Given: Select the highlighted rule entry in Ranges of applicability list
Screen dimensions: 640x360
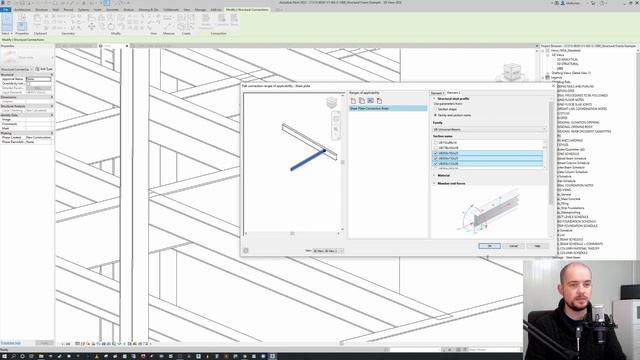Looking at the screenshot, I should point(388,109).
